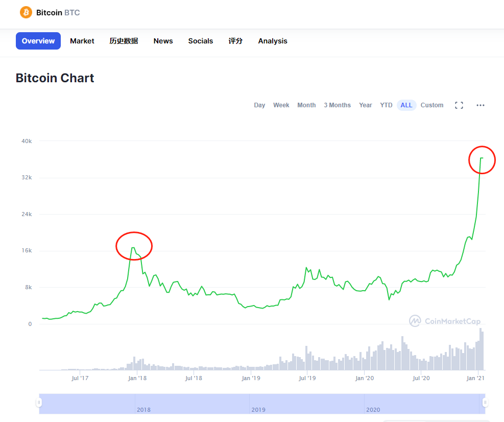Viewport: 504px width, 422px height.
Task: Select the YTD range
Action: coord(386,105)
